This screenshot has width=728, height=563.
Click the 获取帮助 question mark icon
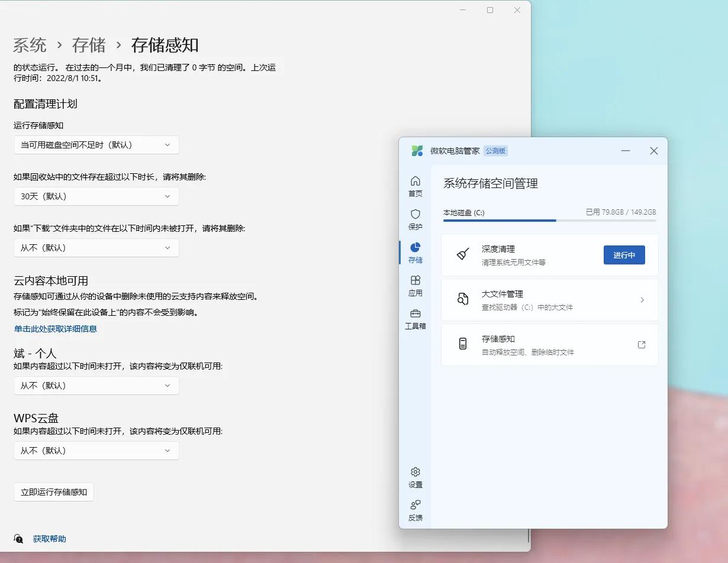(18, 539)
